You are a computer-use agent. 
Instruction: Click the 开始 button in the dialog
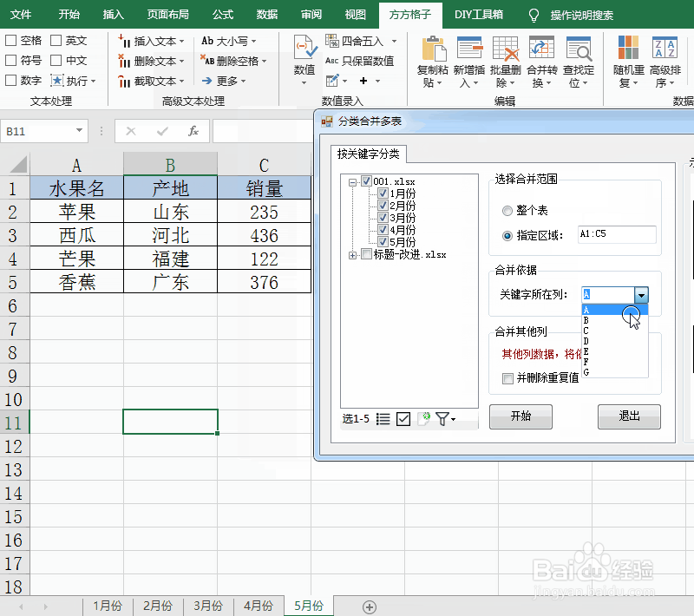520,416
